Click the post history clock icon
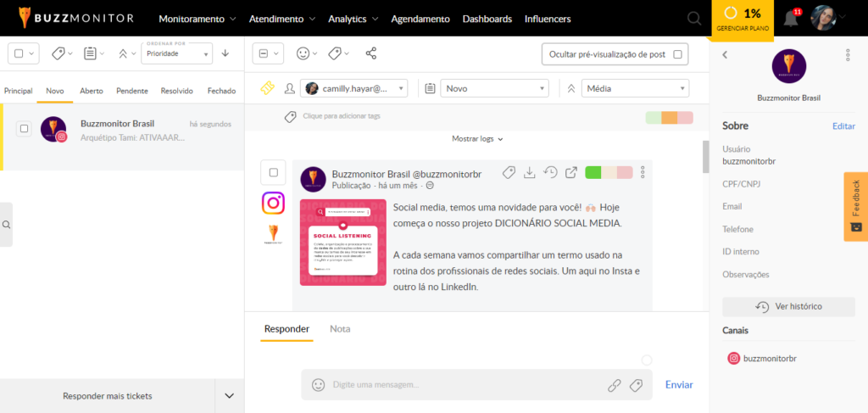The width and height of the screenshot is (868, 413). coord(550,173)
